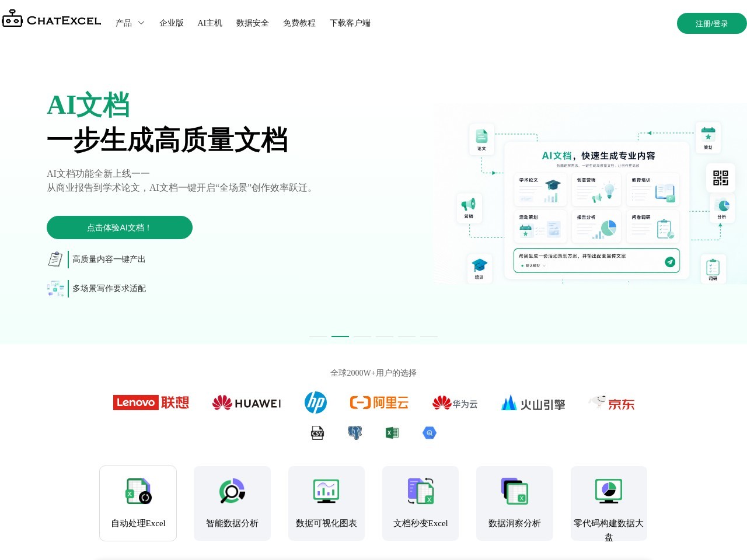Image resolution: width=747 pixels, height=560 pixels.
Task: Open the 文档秒变Excel conversion icon
Action: coord(421,491)
